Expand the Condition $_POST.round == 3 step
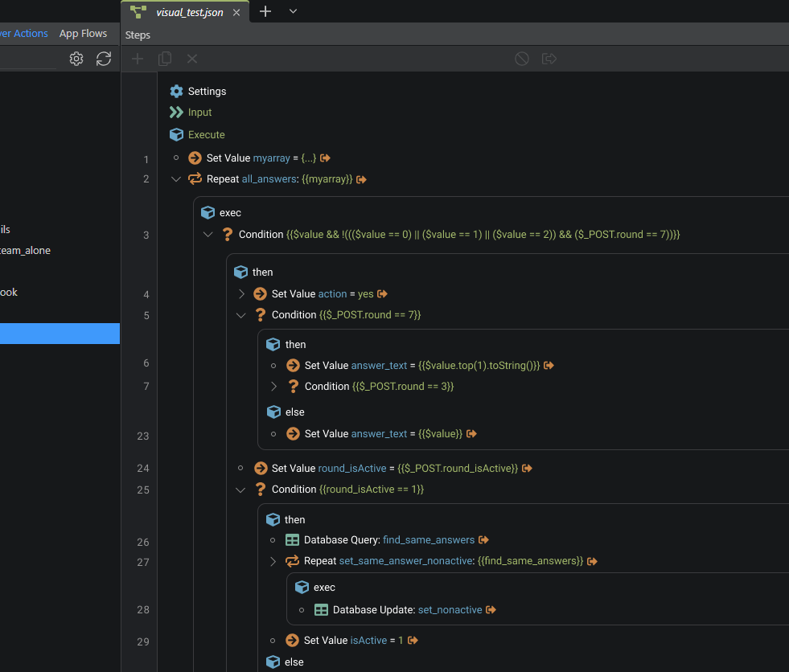This screenshot has width=789, height=672. [273, 387]
